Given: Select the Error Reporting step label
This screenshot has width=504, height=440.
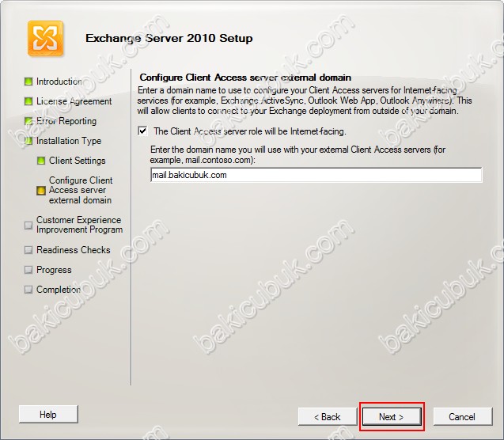Looking at the screenshot, I should pyautogui.click(x=66, y=121).
